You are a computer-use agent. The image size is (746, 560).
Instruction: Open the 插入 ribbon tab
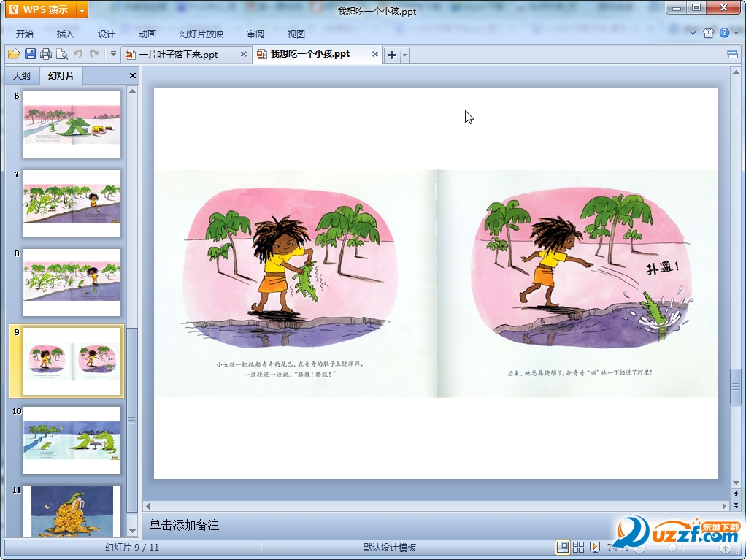coord(66,34)
